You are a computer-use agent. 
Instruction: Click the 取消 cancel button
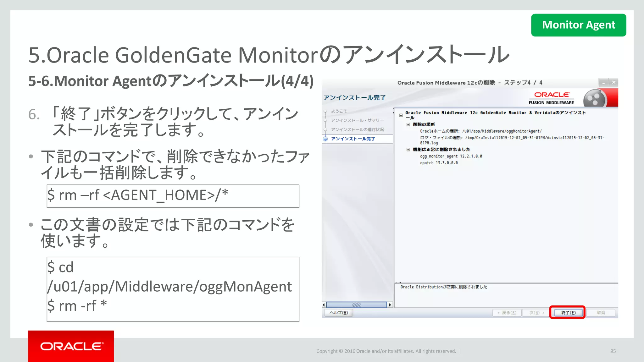[601, 313]
